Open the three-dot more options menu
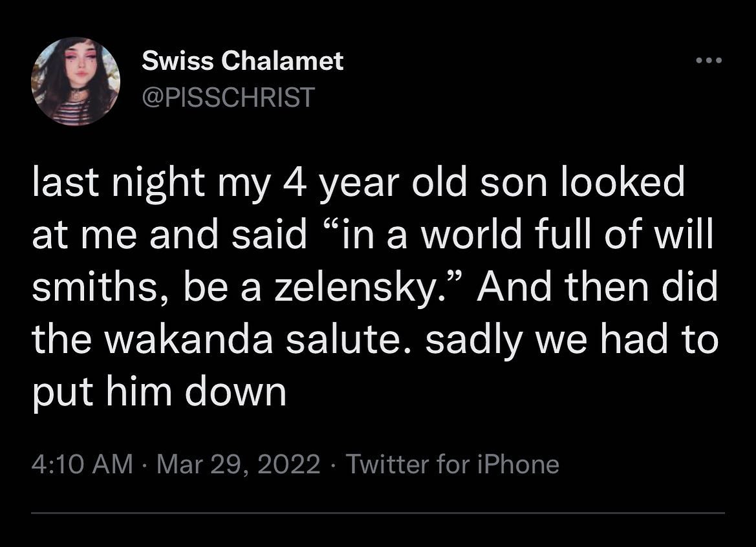Image resolution: width=756 pixels, height=547 pixels. (708, 61)
